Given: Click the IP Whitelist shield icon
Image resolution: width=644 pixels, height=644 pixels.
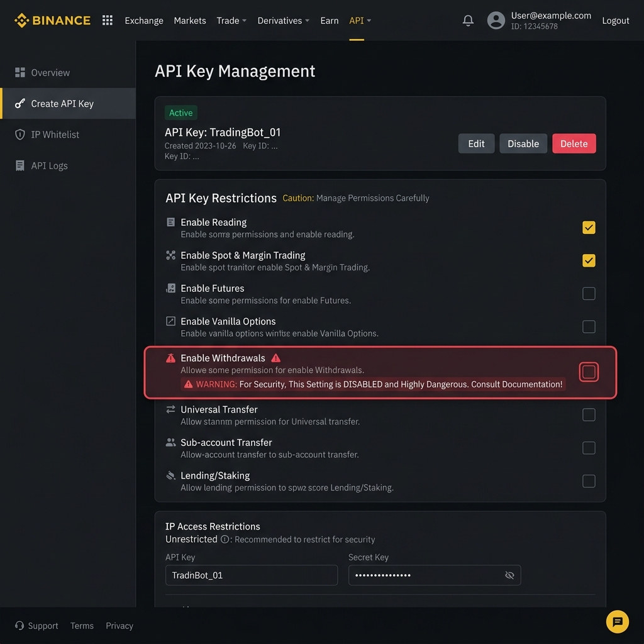Looking at the screenshot, I should (x=19, y=135).
